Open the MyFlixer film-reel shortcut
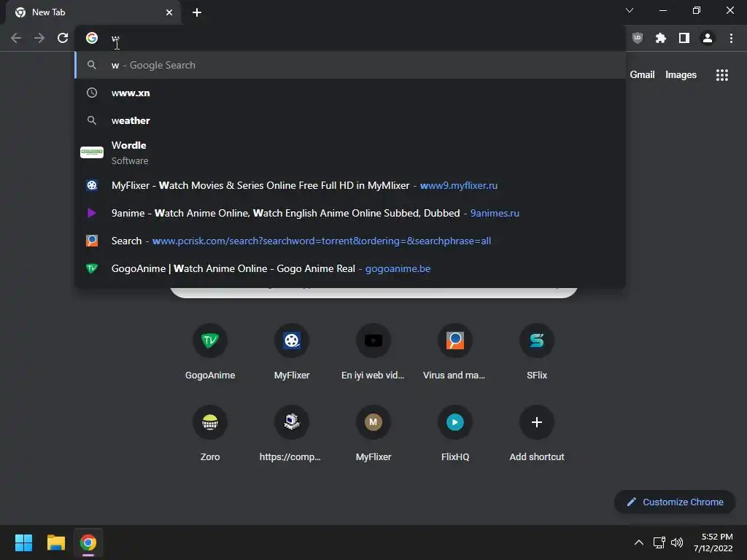 [x=292, y=351]
